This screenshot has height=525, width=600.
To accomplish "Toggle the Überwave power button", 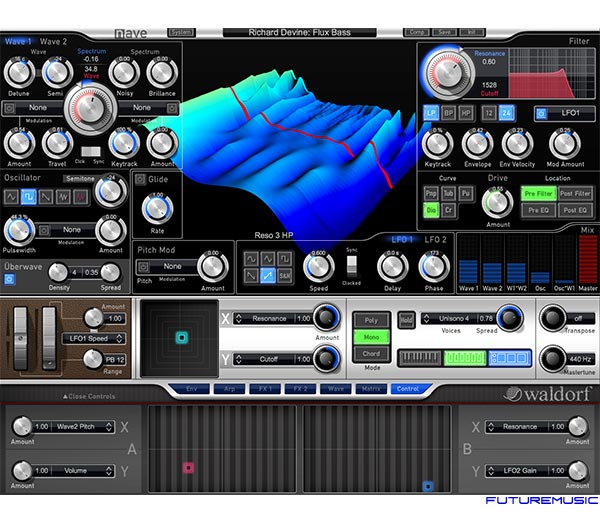I will (x=9, y=280).
